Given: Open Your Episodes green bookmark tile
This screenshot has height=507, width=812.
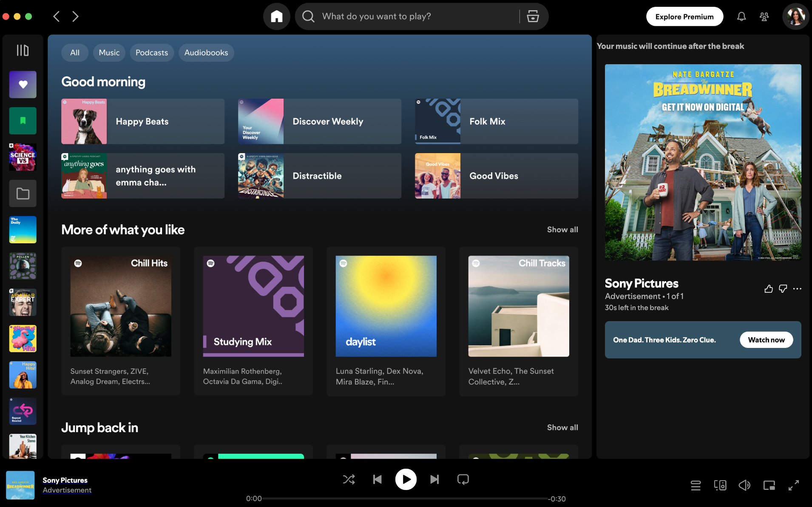Looking at the screenshot, I should [x=23, y=121].
